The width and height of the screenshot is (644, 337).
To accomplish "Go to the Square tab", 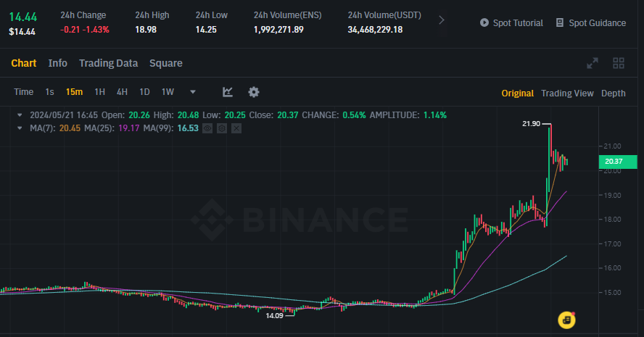I will [x=166, y=63].
